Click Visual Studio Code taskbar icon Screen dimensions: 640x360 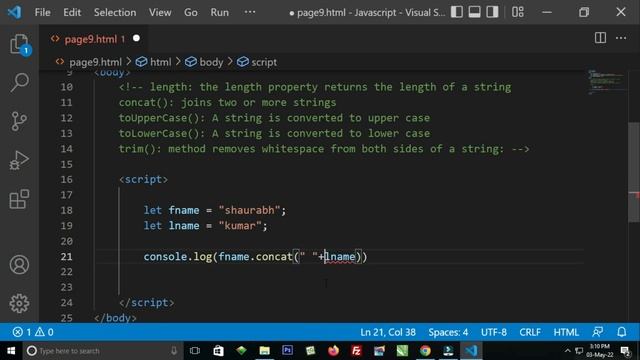(471, 350)
